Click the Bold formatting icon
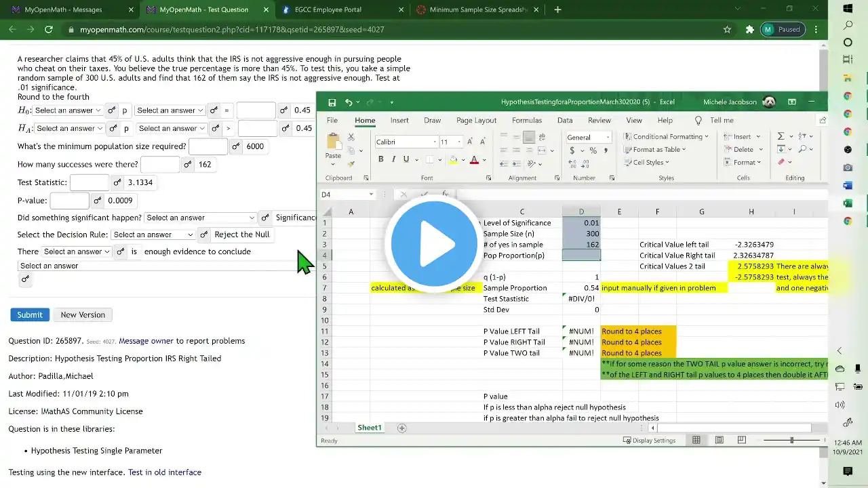868x488 pixels. [x=380, y=159]
